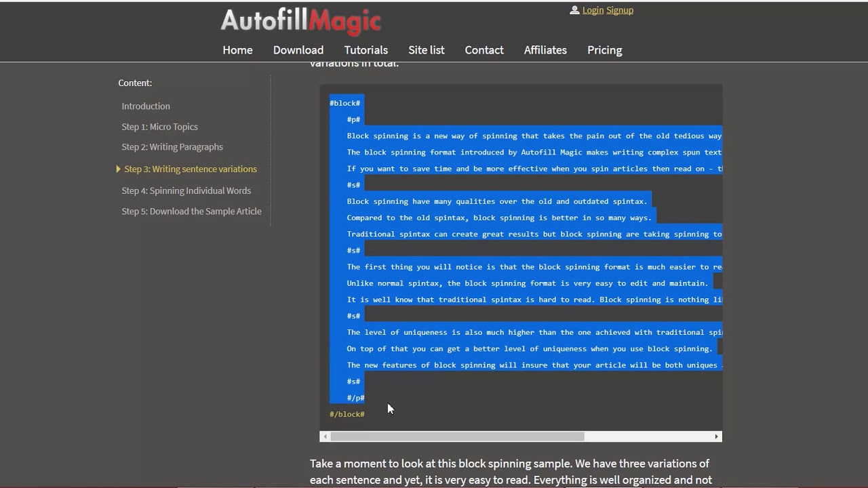868x488 pixels.
Task: Click the 'Take a moment to look' paragraph
Action: (x=511, y=472)
